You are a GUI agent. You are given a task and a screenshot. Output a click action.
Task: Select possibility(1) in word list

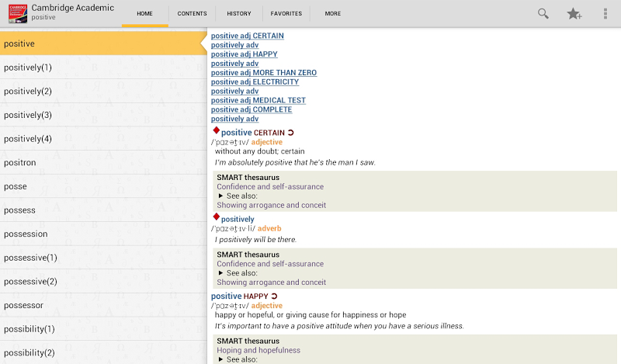point(103,329)
